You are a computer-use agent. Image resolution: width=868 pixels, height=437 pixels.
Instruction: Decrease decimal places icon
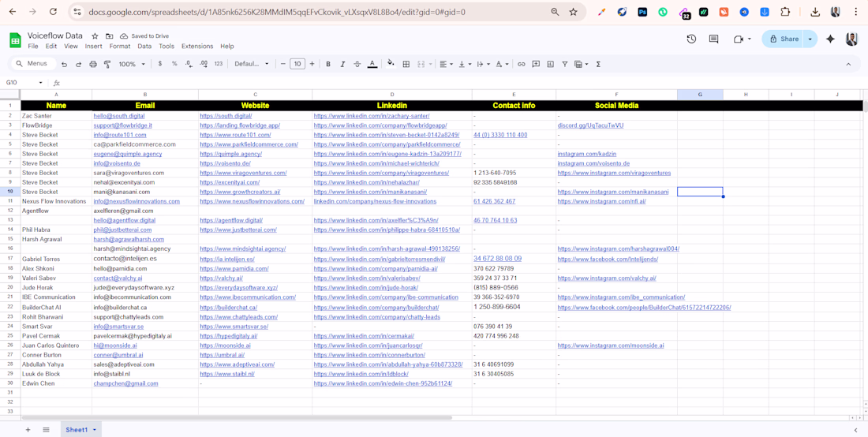pos(189,64)
